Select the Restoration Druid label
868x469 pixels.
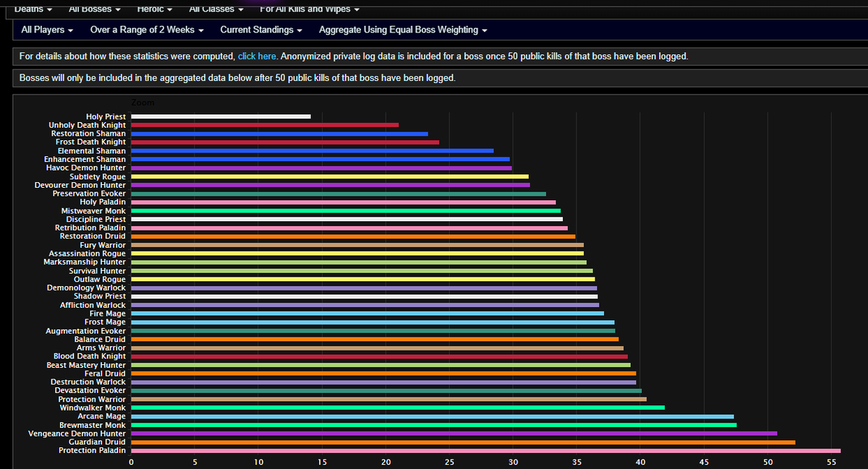(93, 236)
